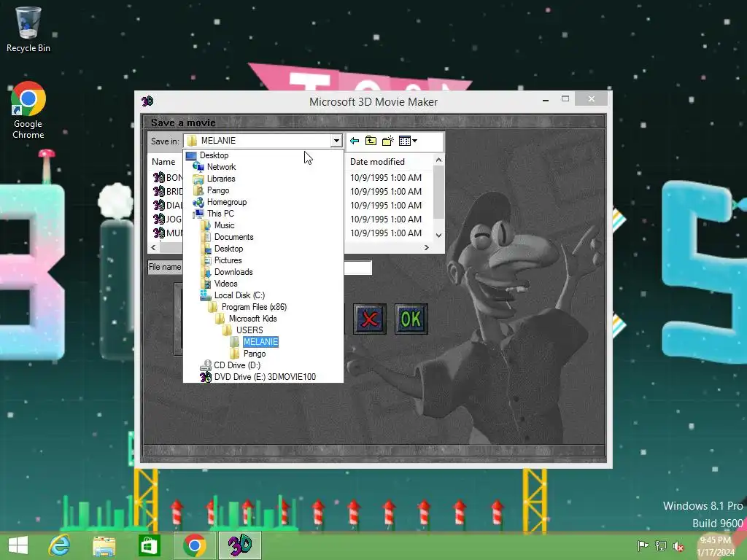Select the file starting with BON

(x=169, y=178)
